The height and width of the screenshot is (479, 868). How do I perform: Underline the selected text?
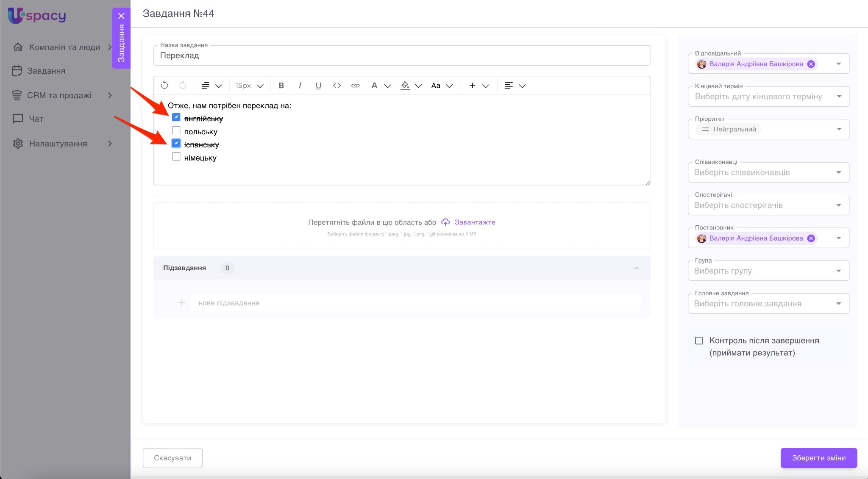[x=318, y=86]
